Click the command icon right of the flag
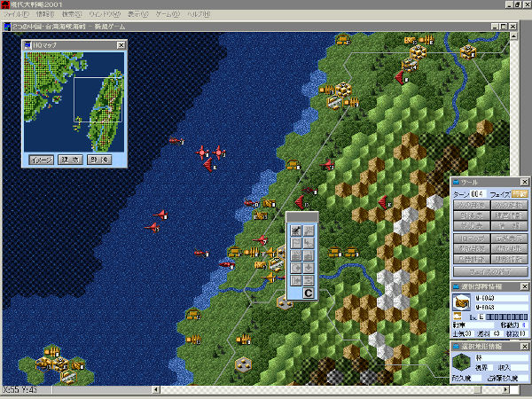Screen dimensions: 532x399 point(308,243)
